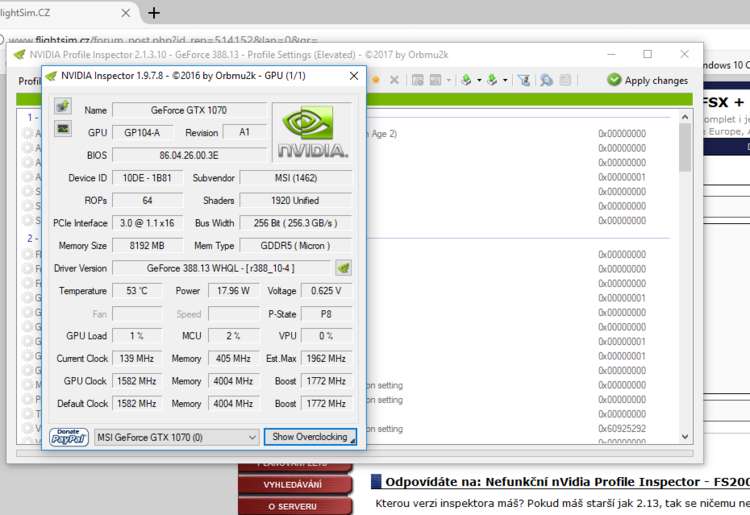Click the NVIDIA Inspector title bar leaf icon
This screenshot has height=515, width=750.
(51, 76)
